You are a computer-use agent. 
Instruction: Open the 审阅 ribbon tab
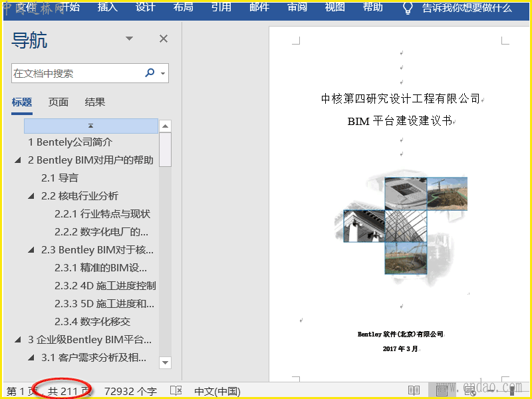(297, 7)
